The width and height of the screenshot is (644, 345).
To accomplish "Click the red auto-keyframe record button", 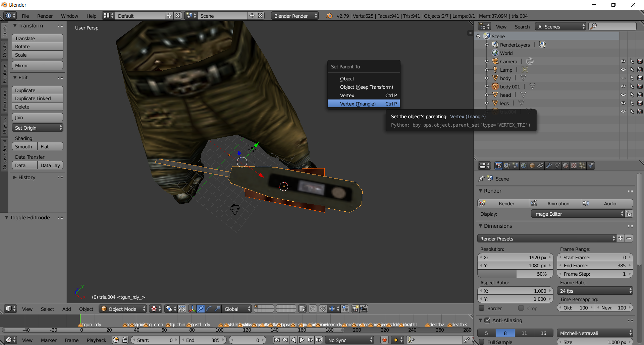I will pyautogui.click(x=384, y=340).
